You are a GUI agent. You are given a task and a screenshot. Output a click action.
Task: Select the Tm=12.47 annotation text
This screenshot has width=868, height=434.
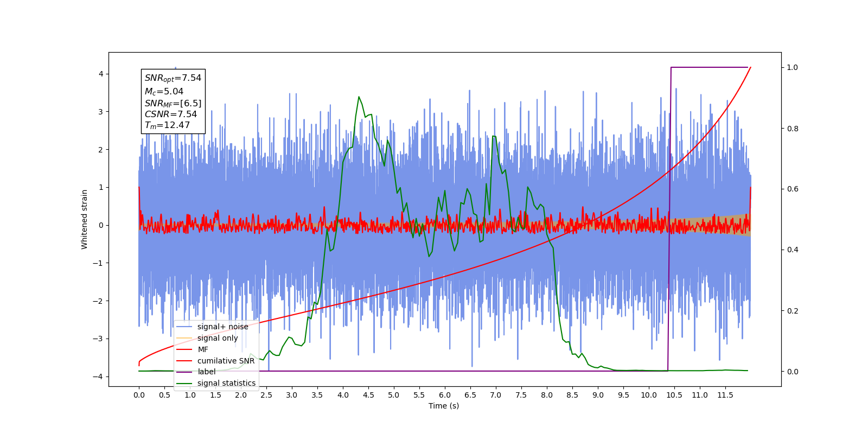click(167, 125)
